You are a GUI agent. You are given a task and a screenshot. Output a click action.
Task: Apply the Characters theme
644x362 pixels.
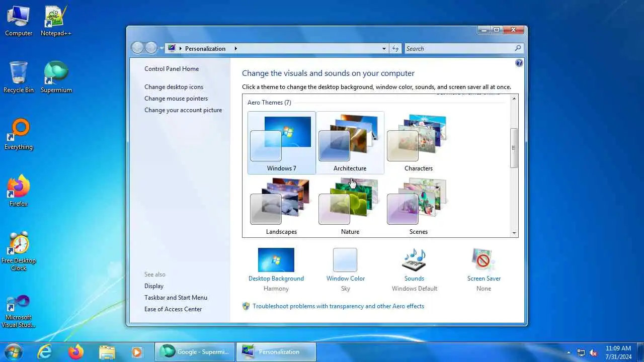(x=418, y=143)
